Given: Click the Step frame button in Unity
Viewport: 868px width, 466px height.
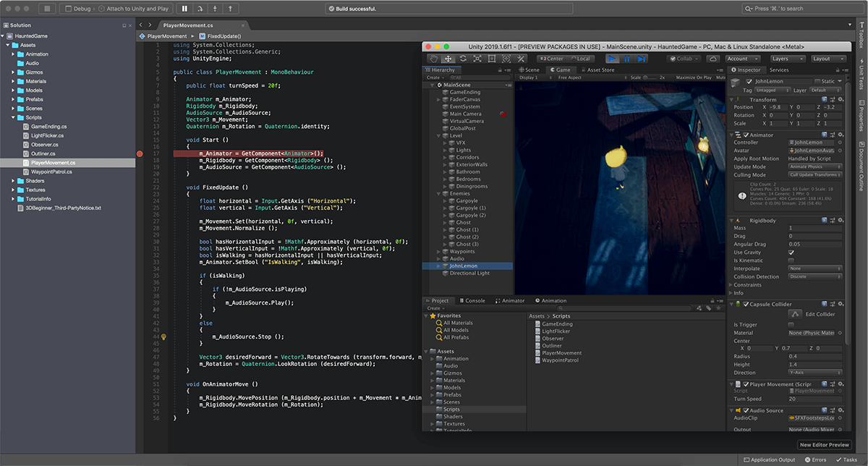Looking at the screenshot, I should pos(641,59).
